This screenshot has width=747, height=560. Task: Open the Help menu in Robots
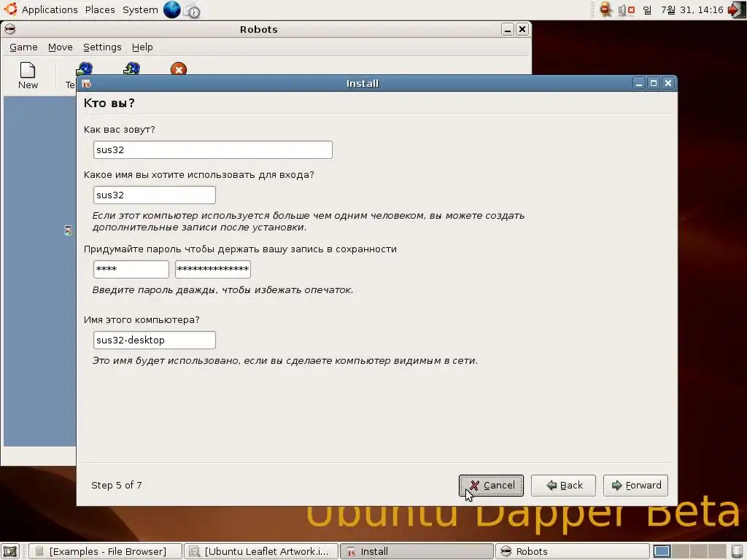[x=142, y=47]
